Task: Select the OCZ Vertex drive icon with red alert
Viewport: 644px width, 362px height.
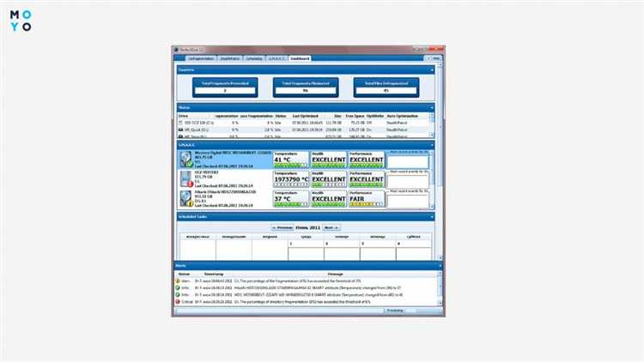Action: 186,179
